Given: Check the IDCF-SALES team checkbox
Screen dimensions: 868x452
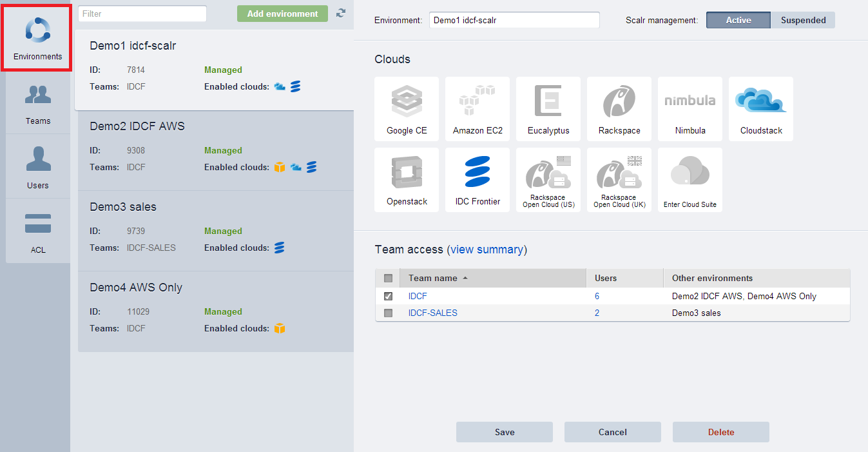Looking at the screenshot, I should pyautogui.click(x=388, y=313).
